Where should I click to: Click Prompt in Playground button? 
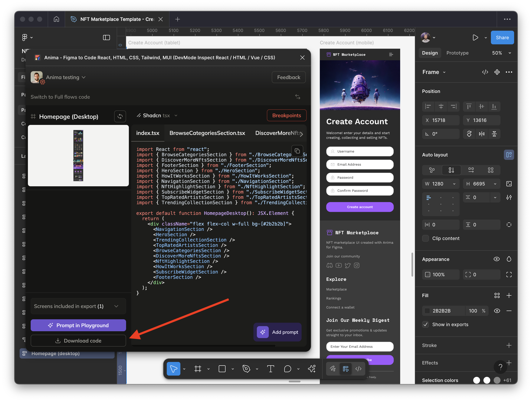click(78, 325)
